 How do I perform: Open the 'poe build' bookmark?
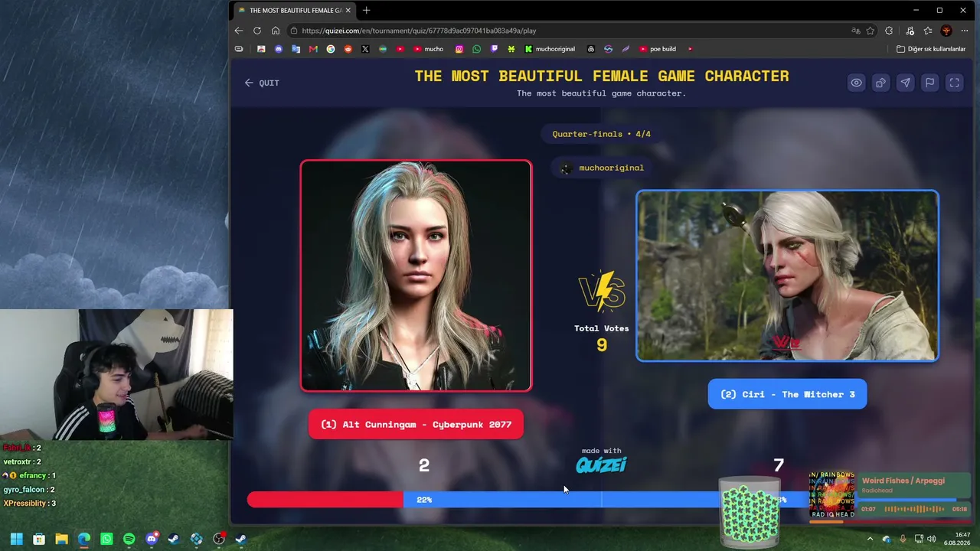[x=658, y=49]
